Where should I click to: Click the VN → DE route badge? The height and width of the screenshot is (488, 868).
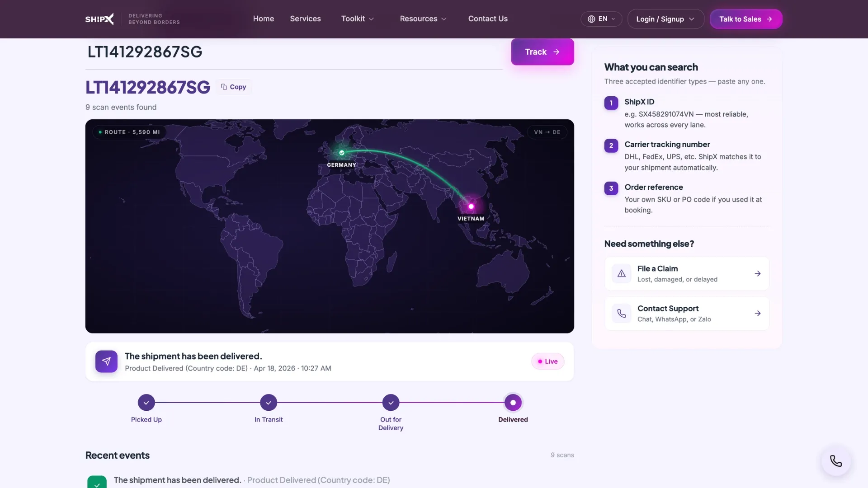(547, 132)
